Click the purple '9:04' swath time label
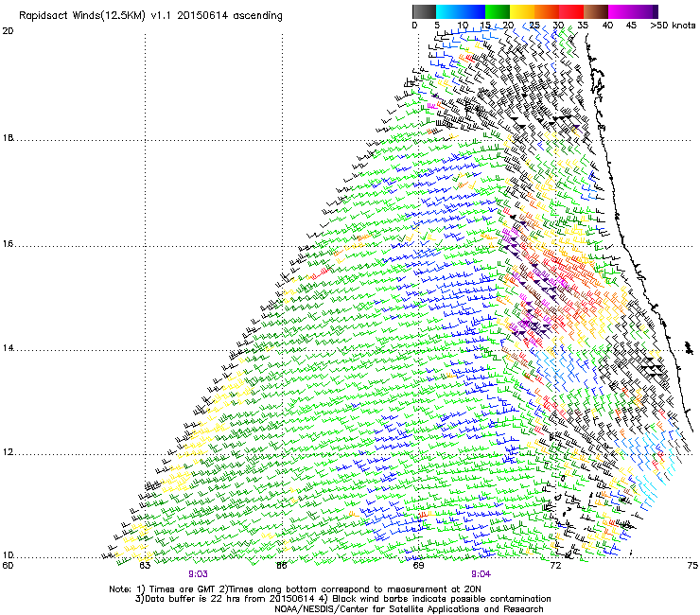 click(481, 574)
